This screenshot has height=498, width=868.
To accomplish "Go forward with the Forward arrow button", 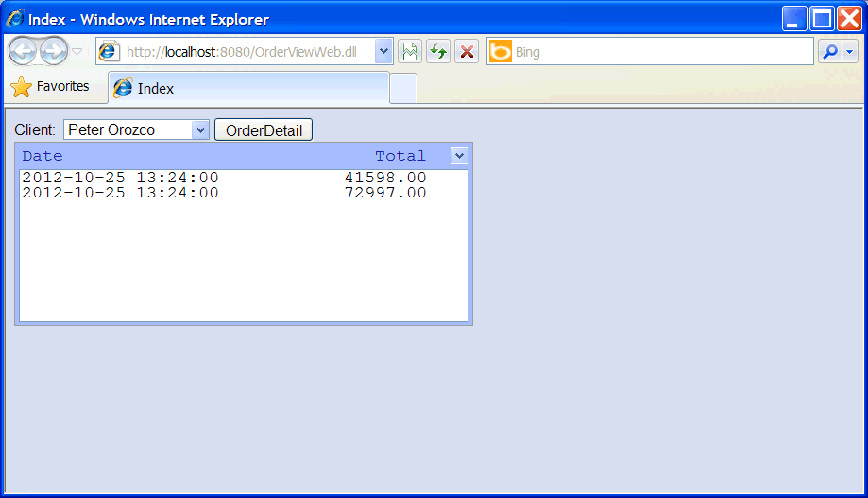I will pos(54,52).
